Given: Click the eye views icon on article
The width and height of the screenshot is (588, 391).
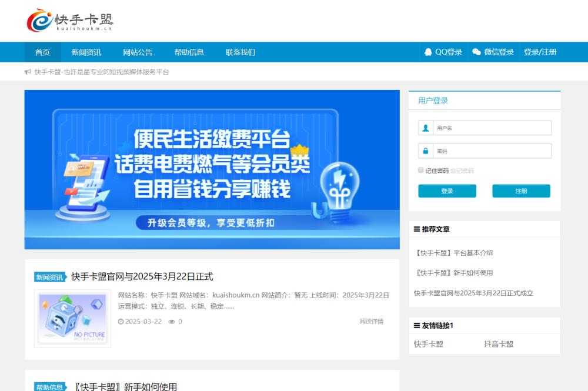Looking at the screenshot, I should click(172, 322).
